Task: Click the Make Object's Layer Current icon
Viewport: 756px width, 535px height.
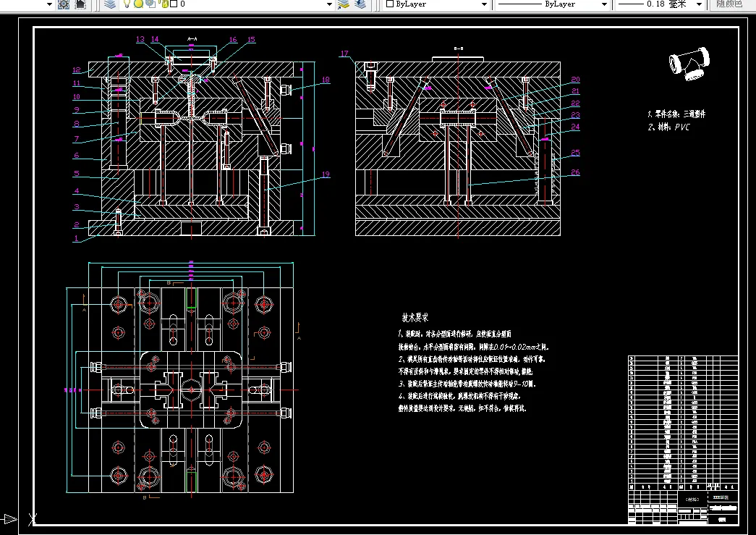Action: point(344,4)
